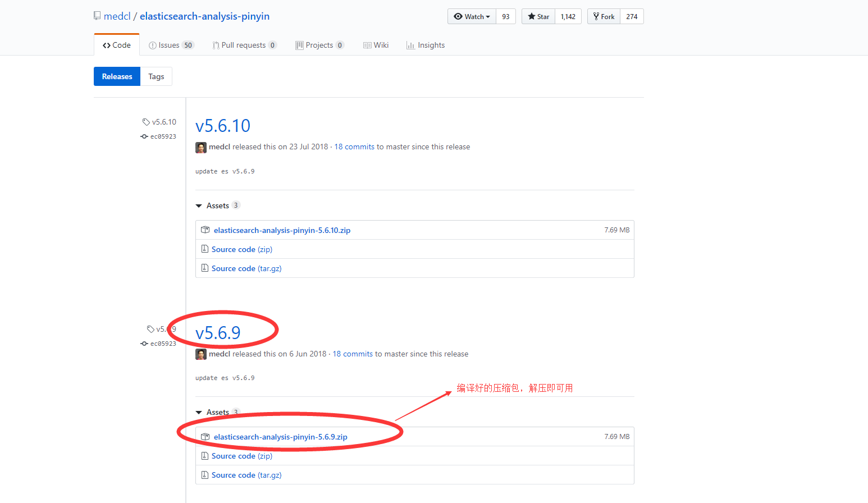Switch to the Code tab
This screenshot has height=503, width=868.
click(117, 45)
